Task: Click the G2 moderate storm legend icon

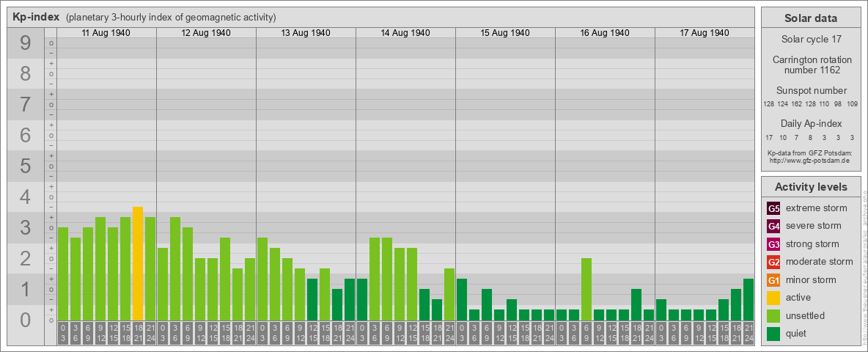Action: click(x=773, y=262)
